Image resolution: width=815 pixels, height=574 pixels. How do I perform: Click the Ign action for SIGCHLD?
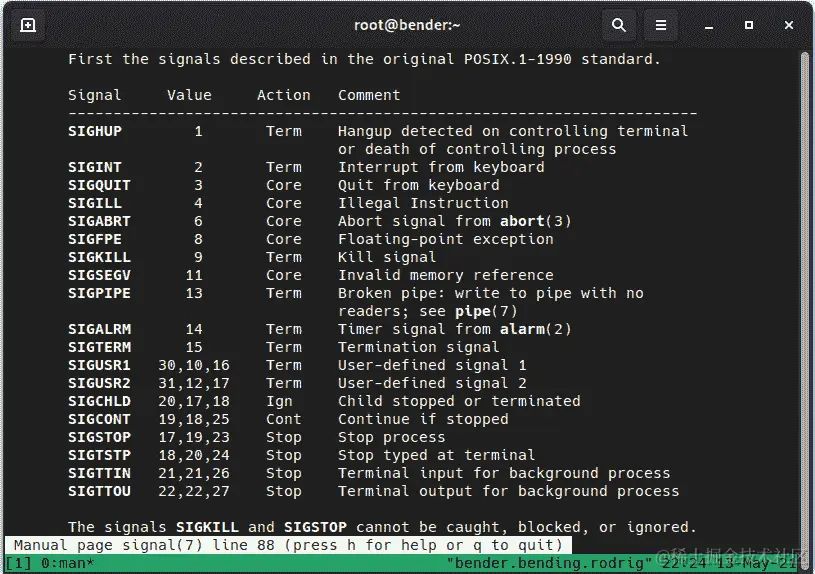coord(279,401)
